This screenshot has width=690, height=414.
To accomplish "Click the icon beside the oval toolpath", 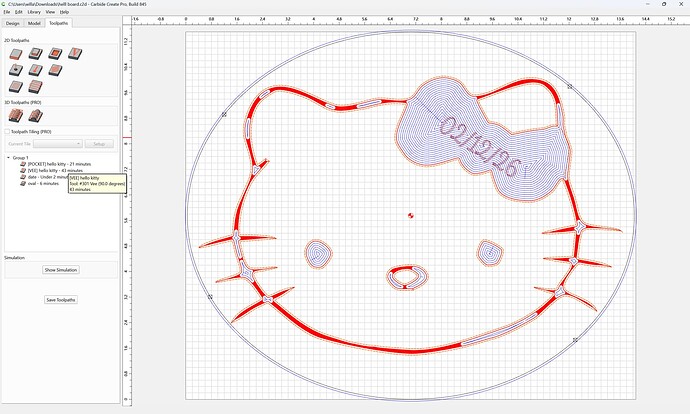I will point(23,183).
